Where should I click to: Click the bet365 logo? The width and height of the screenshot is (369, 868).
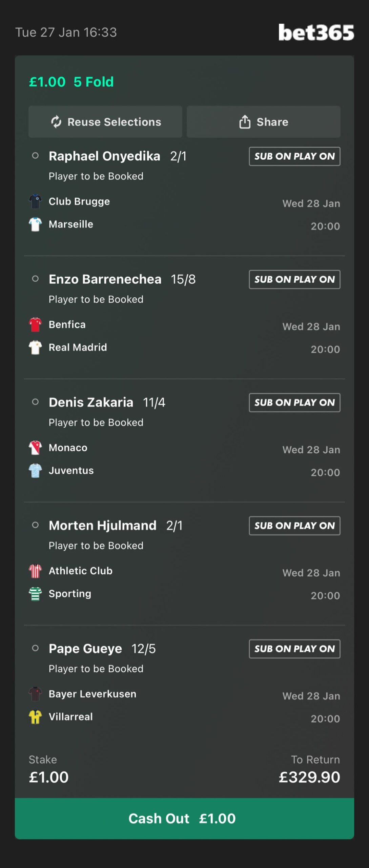(x=316, y=33)
